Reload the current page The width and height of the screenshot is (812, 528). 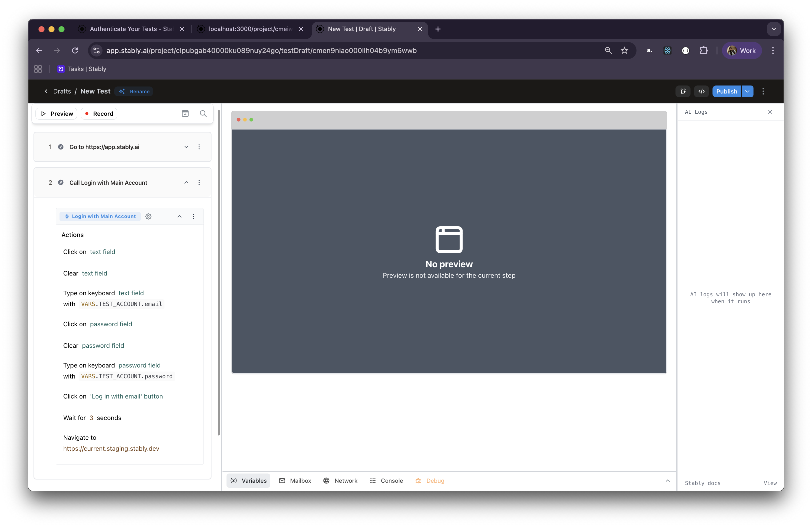75,50
